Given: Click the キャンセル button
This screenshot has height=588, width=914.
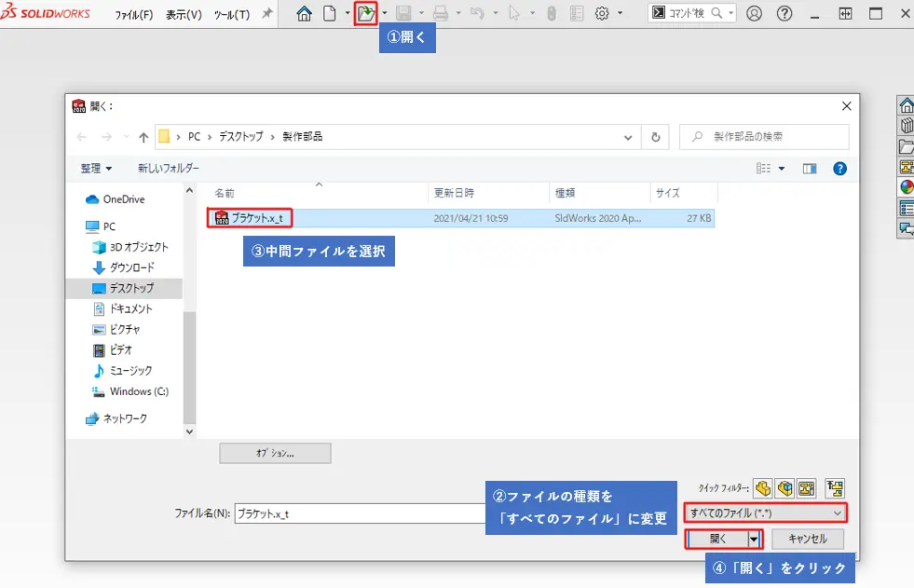Looking at the screenshot, I should (x=807, y=539).
